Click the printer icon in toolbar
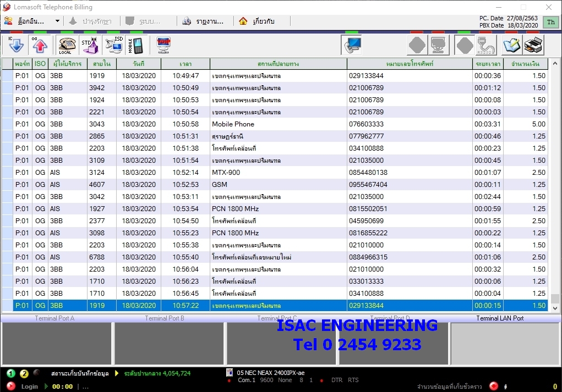Viewport: 562px width, 392px height. click(533, 45)
